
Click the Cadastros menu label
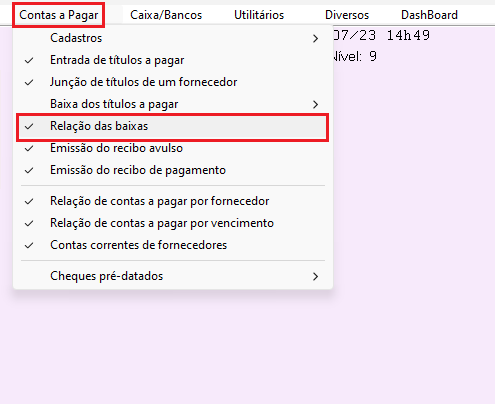click(76, 38)
